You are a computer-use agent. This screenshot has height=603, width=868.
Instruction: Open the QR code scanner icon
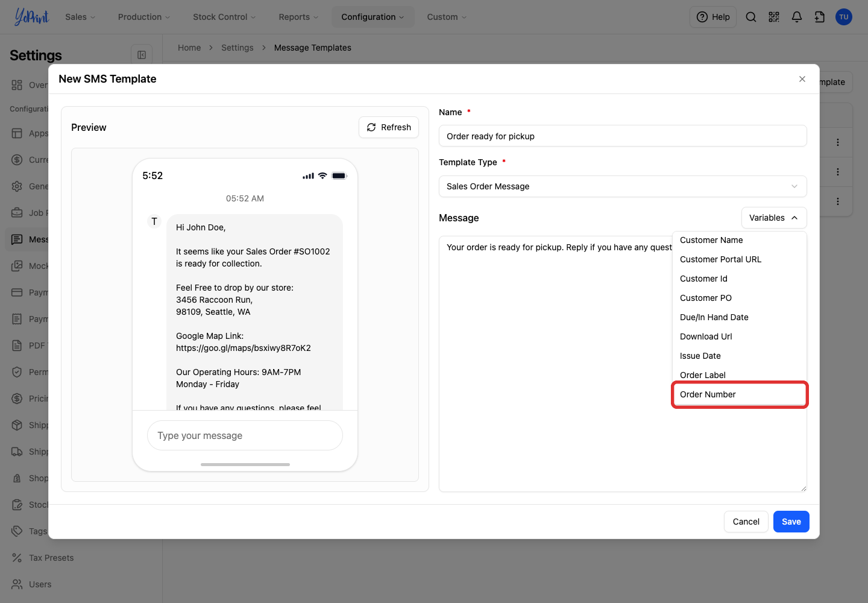[774, 17]
